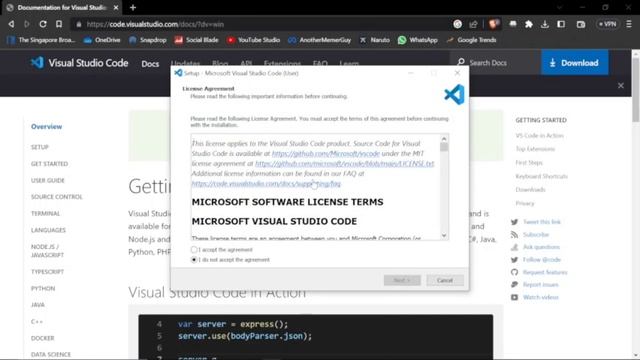Click the comment icon beside Report issues
This screenshot has height=360, width=640.
(x=514, y=284)
